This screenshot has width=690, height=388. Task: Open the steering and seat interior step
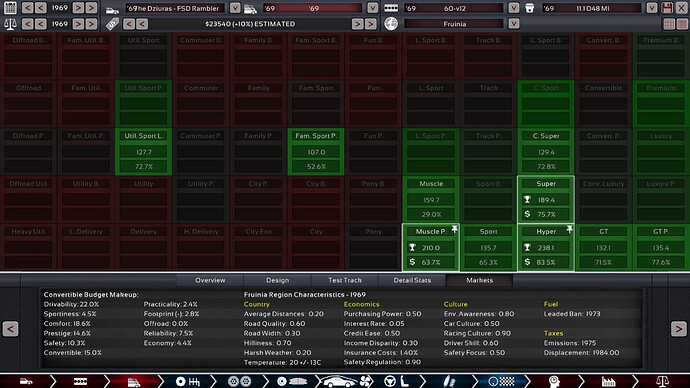click(396, 381)
